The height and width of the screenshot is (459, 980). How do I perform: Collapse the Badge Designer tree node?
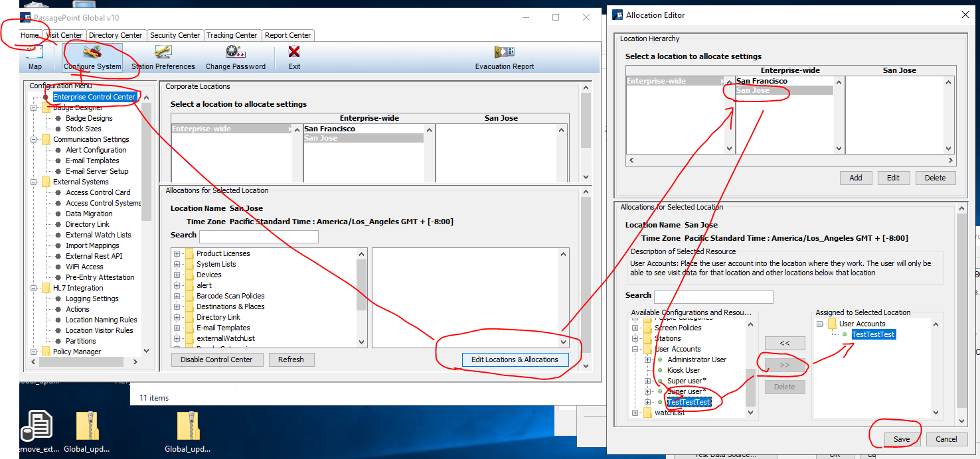pyautogui.click(x=34, y=107)
